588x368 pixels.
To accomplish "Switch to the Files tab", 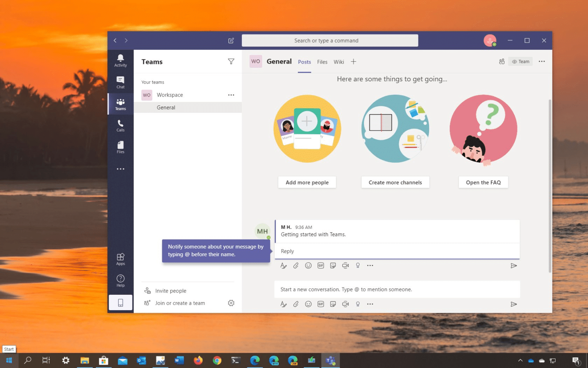I will (x=322, y=62).
